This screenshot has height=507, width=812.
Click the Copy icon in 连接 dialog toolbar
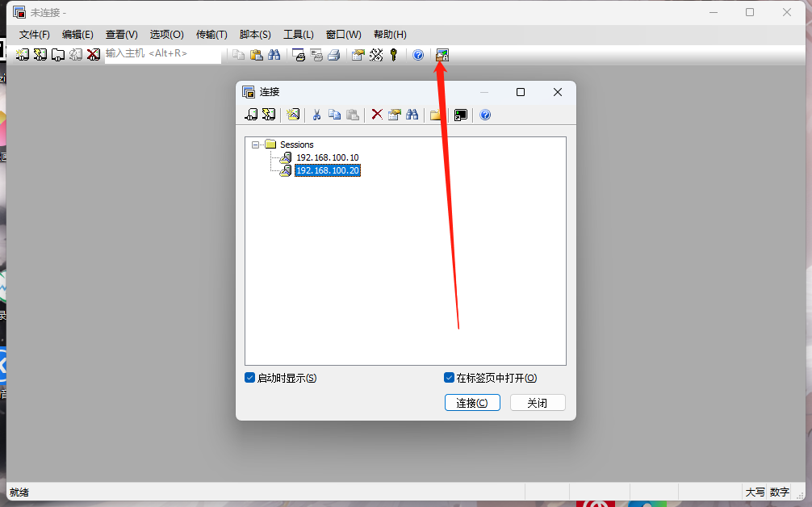(x=334, y=115)
